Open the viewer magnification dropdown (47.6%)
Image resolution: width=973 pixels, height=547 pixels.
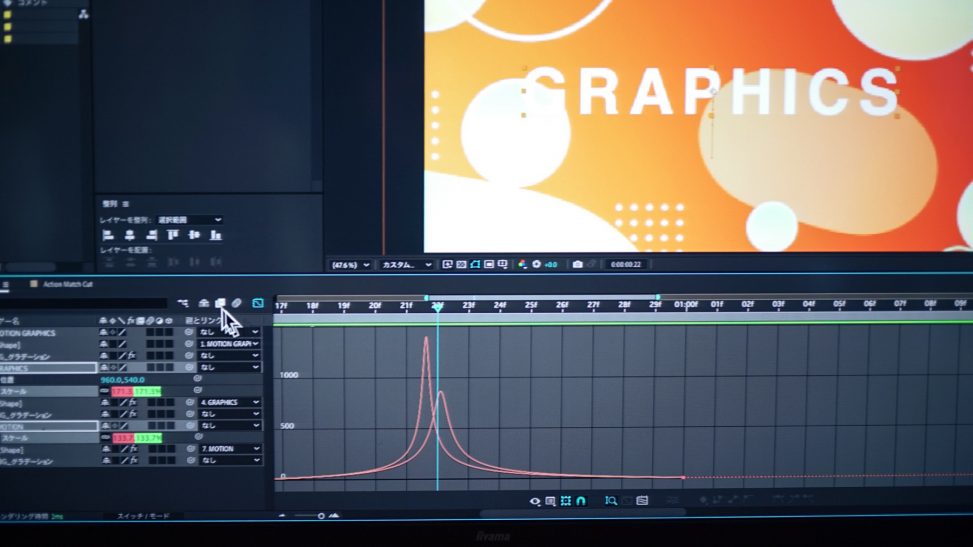click(351, 265)
